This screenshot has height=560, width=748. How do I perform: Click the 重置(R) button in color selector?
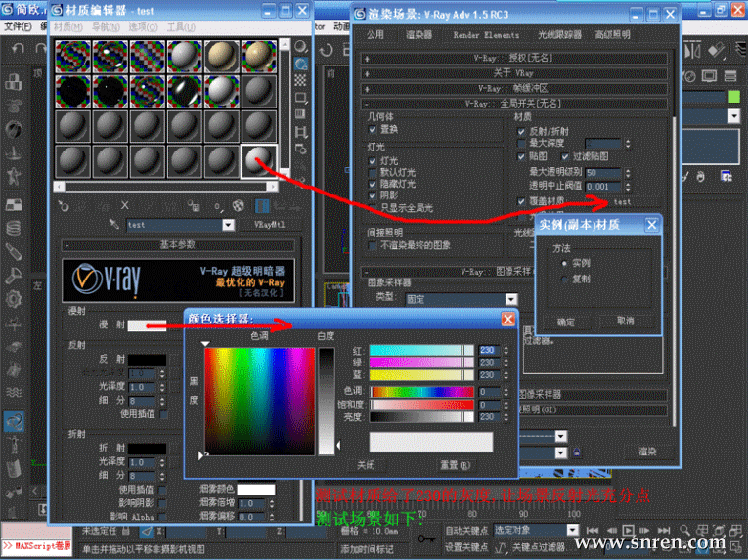click(455, 465)
